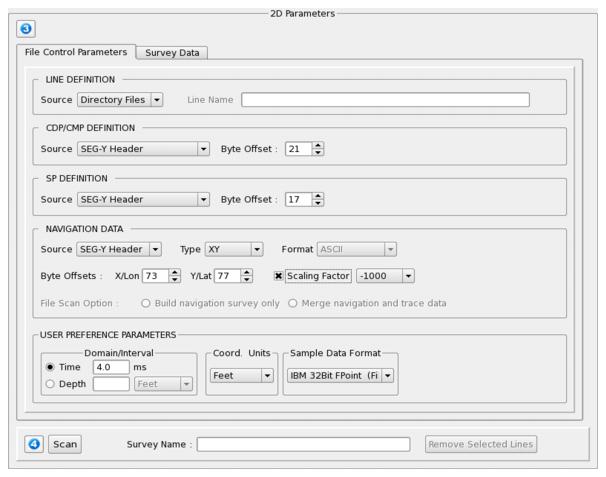This screenshot has width=606, height=477.
Task: Select the Time domain radio button
Action: (x=49, y=367)
